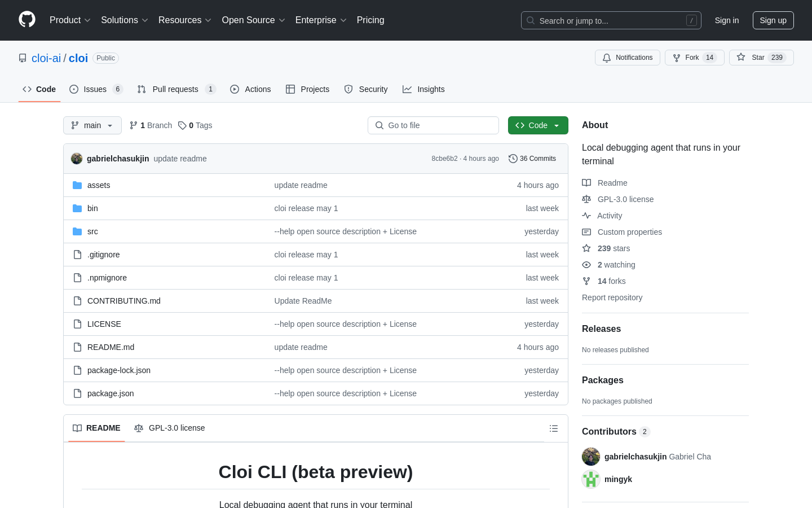The image size is (812, 508).
Task: Click gabrielchasukjin contributor avatar in sidebar
Action: point(591,457)
